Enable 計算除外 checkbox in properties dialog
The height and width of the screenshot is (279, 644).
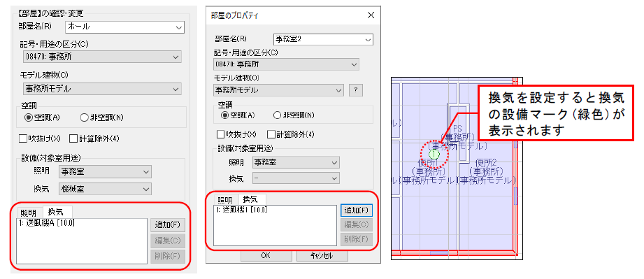(x=291, y=134)
